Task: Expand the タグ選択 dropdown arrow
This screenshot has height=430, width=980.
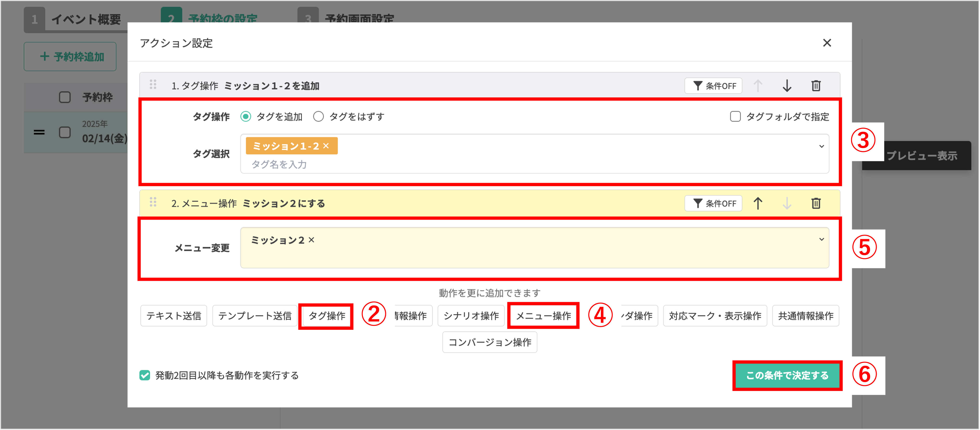Action: tap(821, 146)
